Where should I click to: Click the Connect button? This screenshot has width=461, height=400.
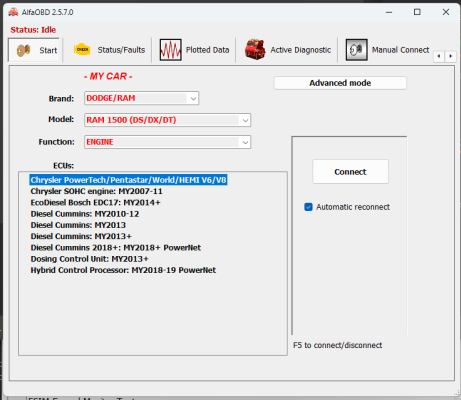click(350, 172)
